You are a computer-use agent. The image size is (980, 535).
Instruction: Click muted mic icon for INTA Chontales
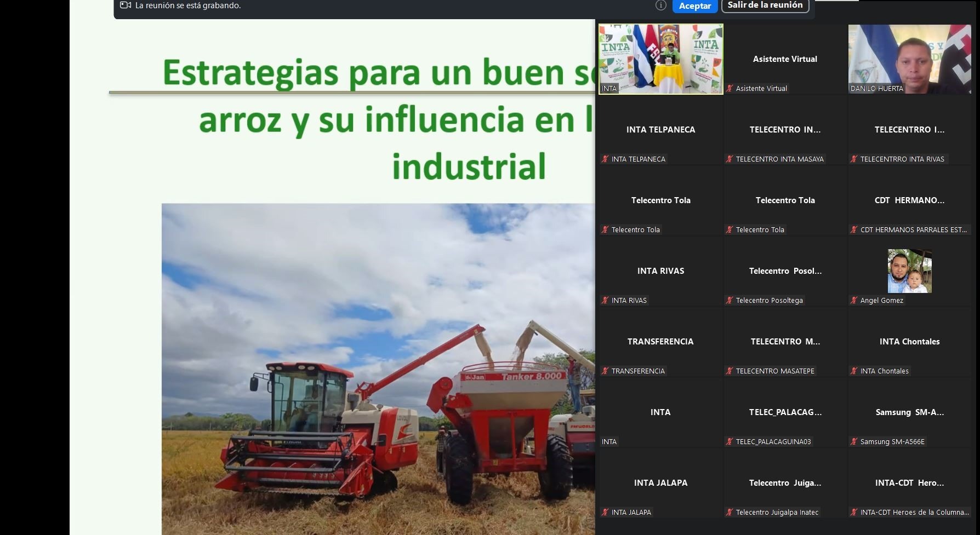pyautogui.click(x=854, y=371)
